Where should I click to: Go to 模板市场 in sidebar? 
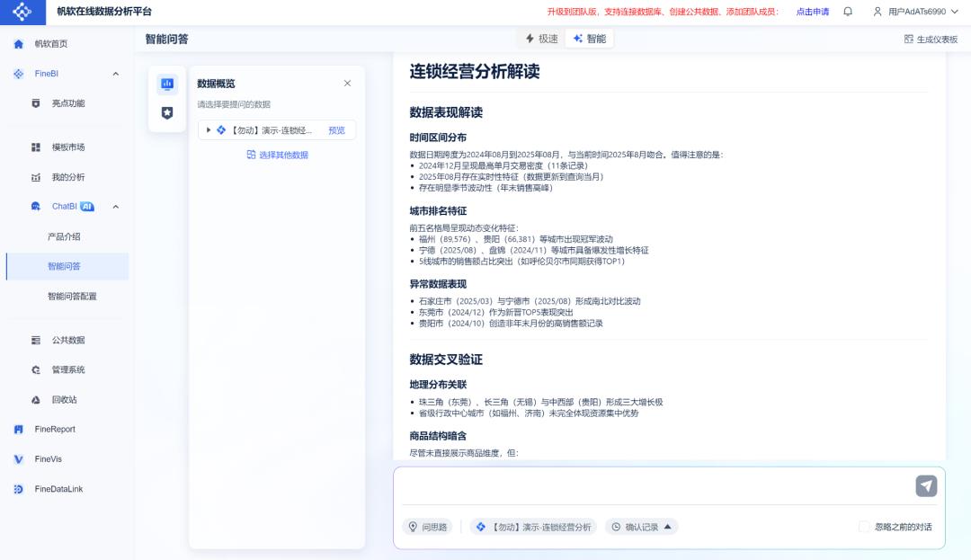pyautogui.click(x=67, y=147)
